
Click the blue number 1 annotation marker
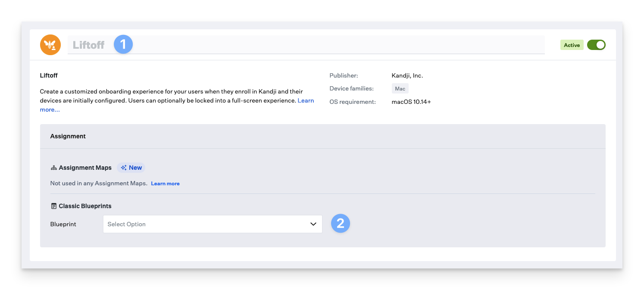point(123,44)
